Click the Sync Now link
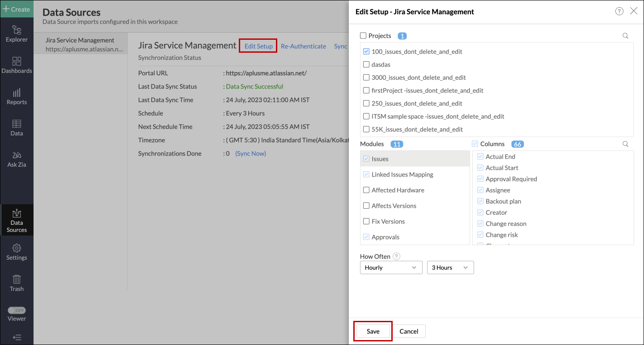 coord(250,153)
